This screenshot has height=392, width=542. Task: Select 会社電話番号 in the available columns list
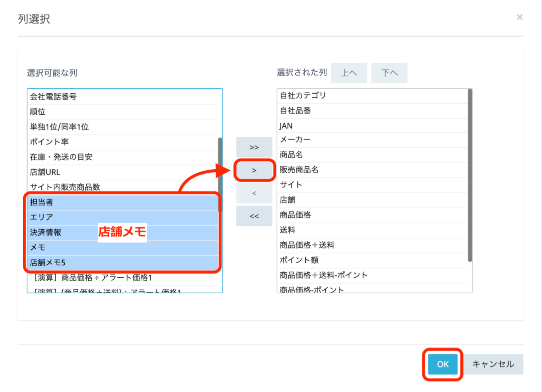53,97
